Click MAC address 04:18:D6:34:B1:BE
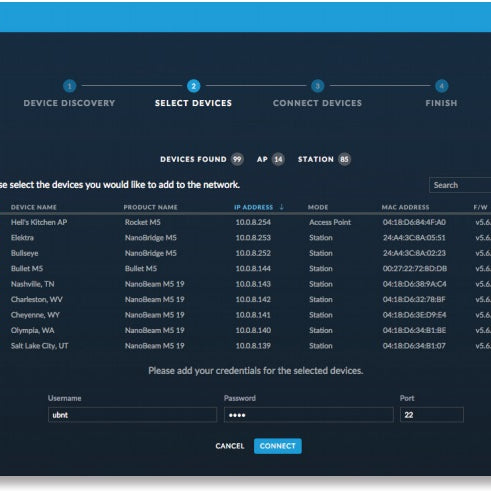This screenshot has width=491, height=491. coord(415,330)
